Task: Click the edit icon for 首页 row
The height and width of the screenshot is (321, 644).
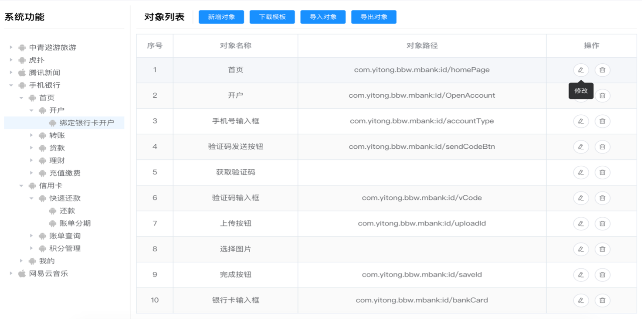Action: 580,70
